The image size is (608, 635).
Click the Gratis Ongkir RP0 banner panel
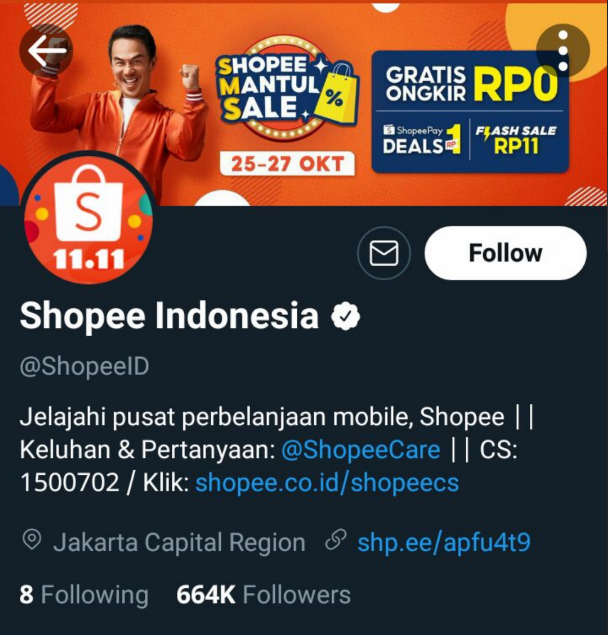point(470,112)
